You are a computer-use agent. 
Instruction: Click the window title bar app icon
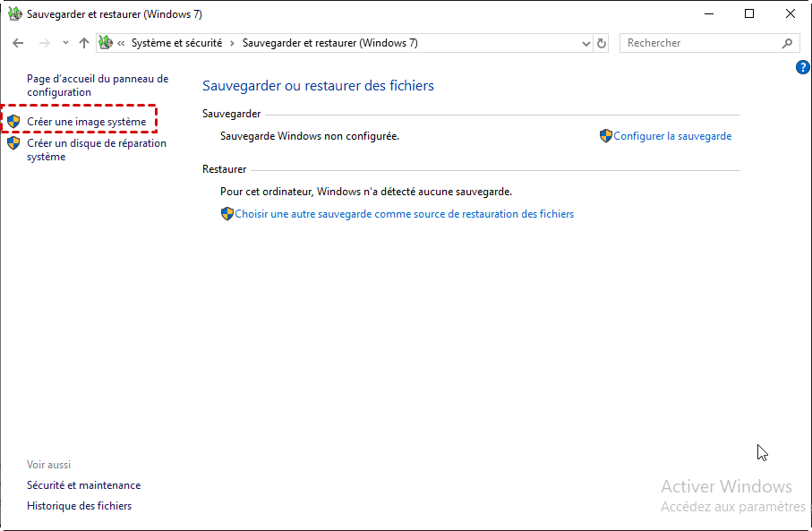pos(15,14)
